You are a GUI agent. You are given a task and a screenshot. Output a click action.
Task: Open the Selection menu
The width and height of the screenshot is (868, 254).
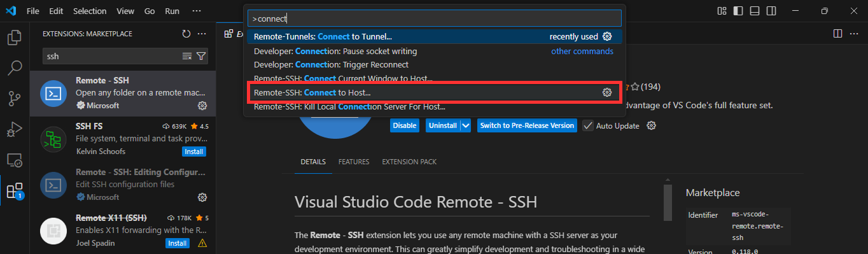tap(90, 11)
